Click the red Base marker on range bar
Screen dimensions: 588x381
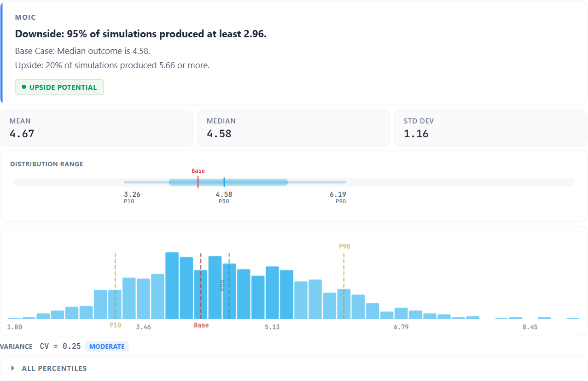point(198,182)
